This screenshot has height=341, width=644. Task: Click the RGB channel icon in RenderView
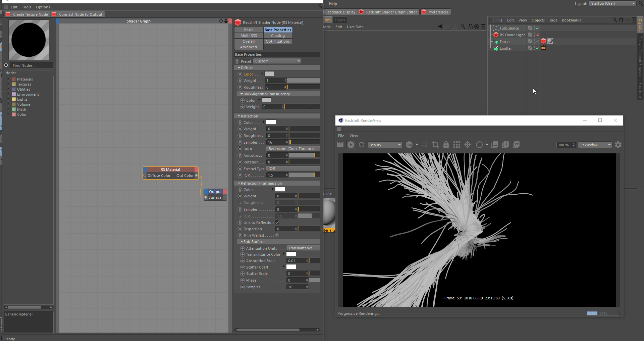coord(409,145)
